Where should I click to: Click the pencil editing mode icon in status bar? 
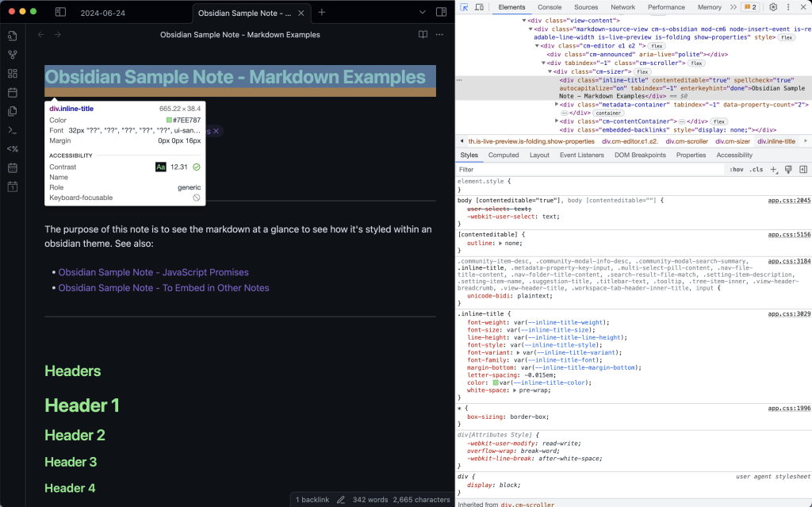(341, 500)
